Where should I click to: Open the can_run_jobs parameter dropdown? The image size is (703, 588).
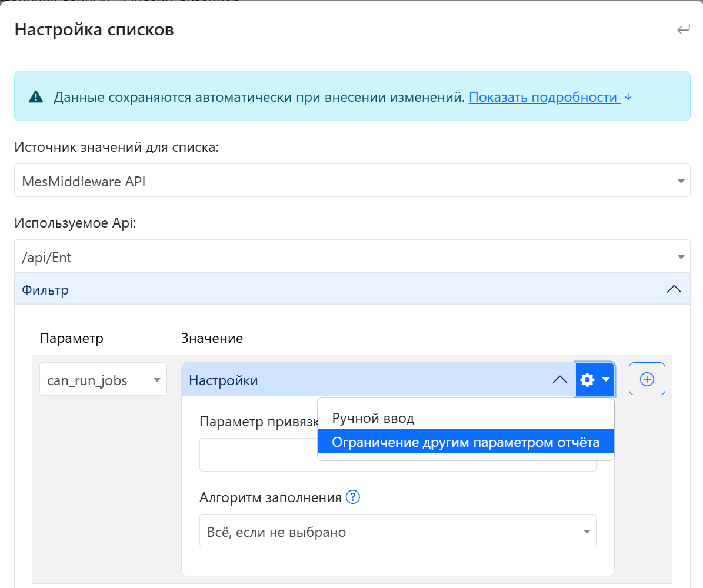coord(103,380)
